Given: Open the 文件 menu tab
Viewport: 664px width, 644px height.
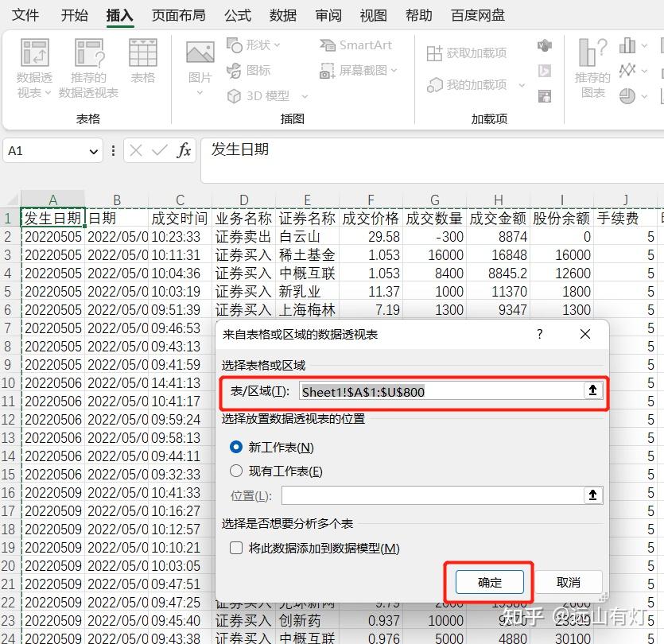Looking at the screenshot, I should pyautogui.click(x=25, y=15).
